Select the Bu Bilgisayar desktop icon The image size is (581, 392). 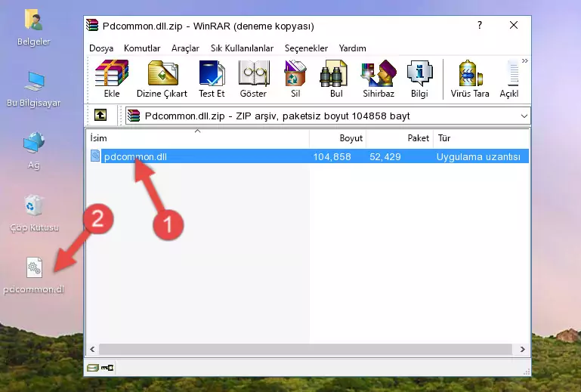[34, 89]
